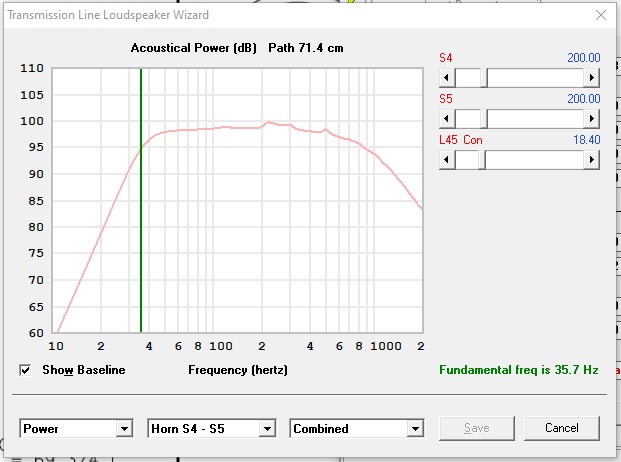Click the Cancel button
This screenshot has width=621, height=462.
pyautogui.click(x=562, y=428)
